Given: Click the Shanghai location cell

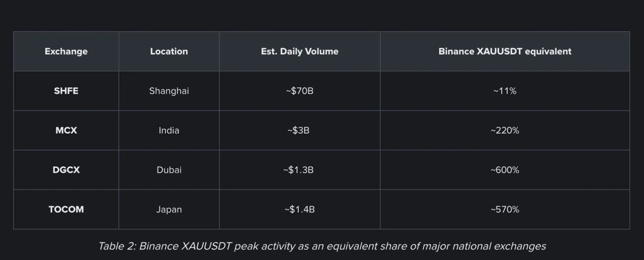Looking at the screenshot, I should [x=169, y=91].
